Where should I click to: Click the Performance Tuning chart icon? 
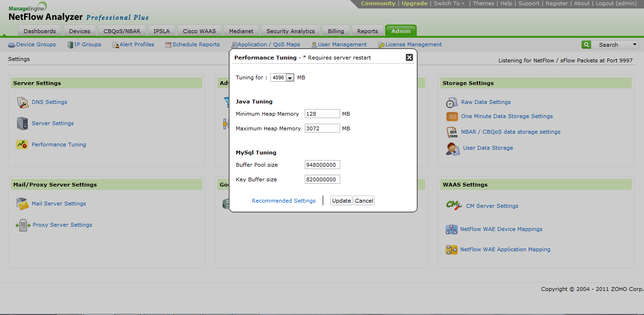tap(22, 145)
